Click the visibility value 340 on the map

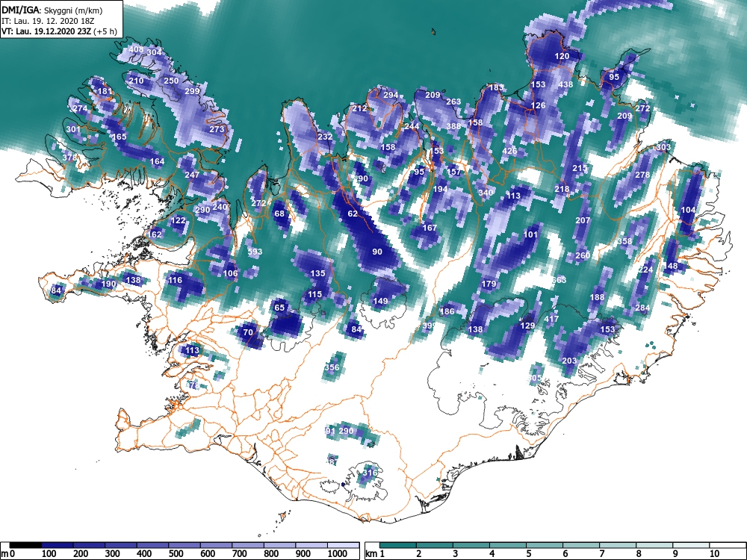click(x=486, y=193)
